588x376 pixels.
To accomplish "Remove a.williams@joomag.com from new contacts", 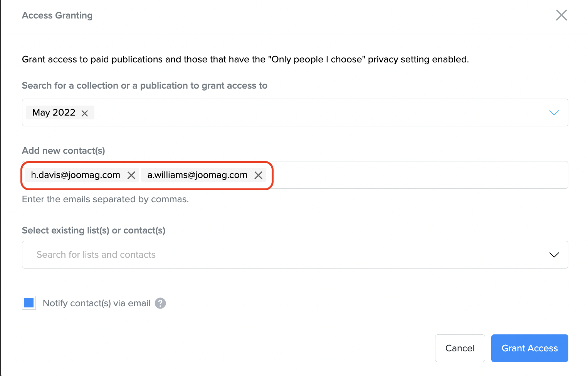I will (x=259, y=175).
